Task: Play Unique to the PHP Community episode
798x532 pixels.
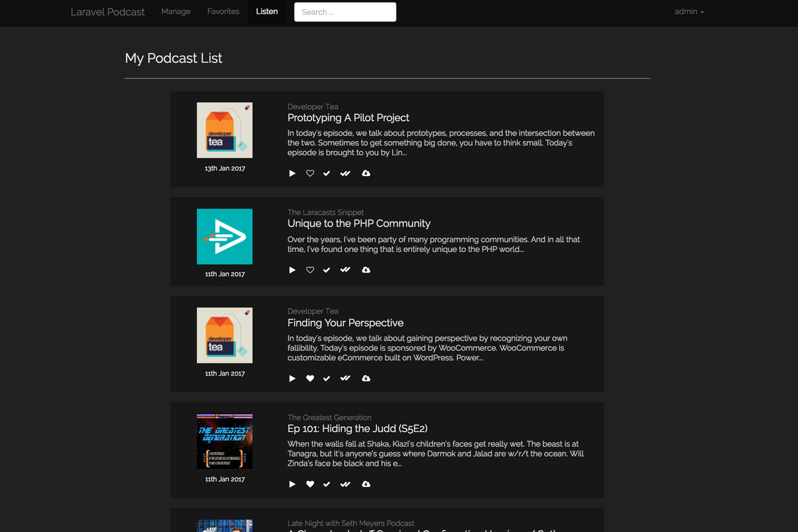Action: coord(292,270)
